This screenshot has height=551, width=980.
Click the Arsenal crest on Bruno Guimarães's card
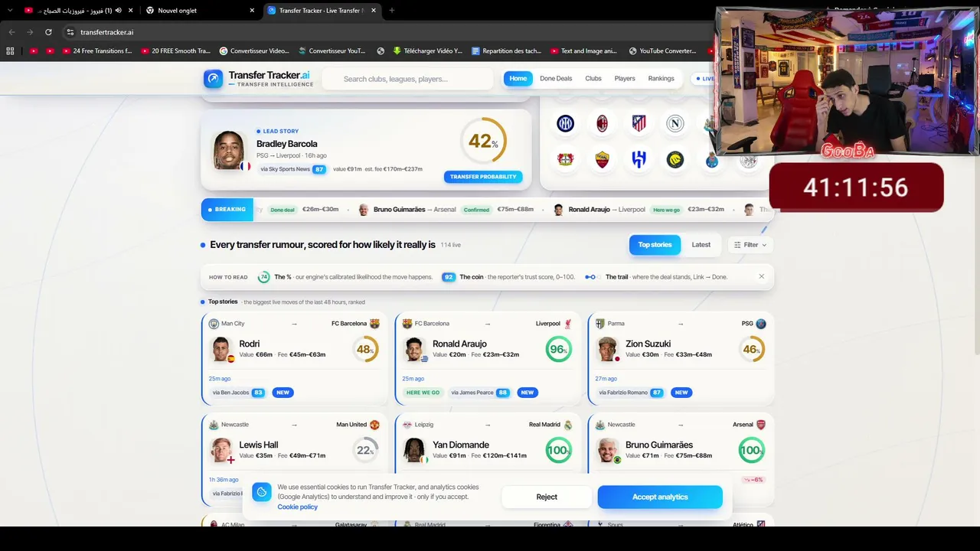[761, 425]
